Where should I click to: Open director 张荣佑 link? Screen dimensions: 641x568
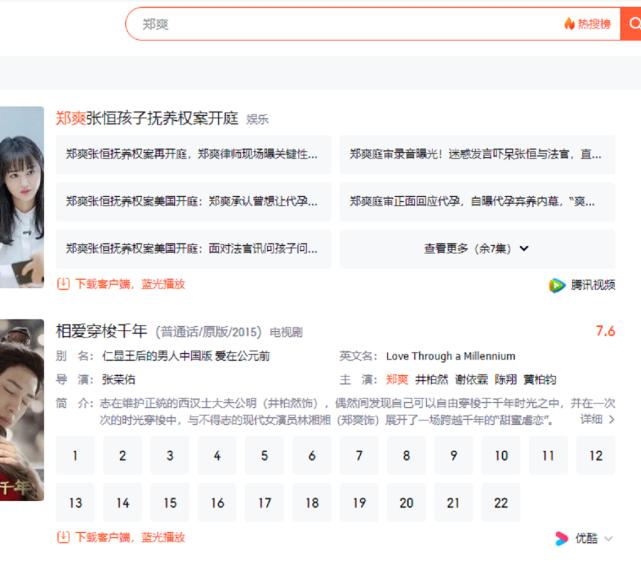click(x=119, y=379)
